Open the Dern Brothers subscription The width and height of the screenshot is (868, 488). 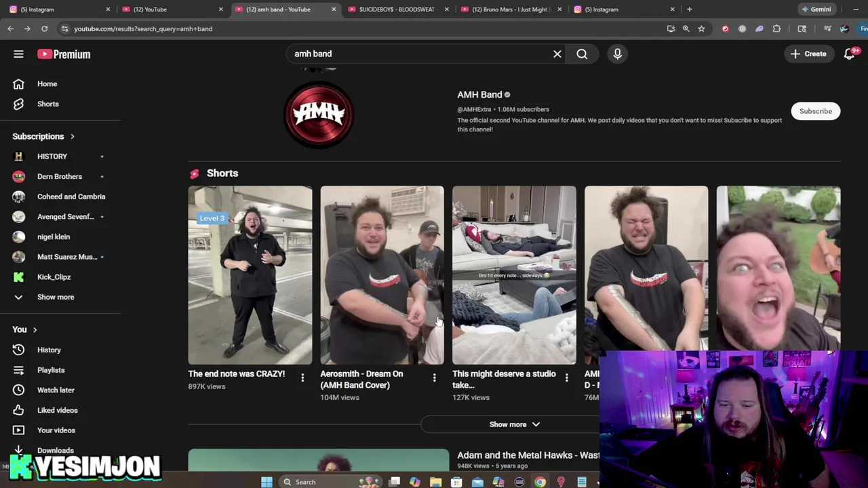[x=60, y=176]
